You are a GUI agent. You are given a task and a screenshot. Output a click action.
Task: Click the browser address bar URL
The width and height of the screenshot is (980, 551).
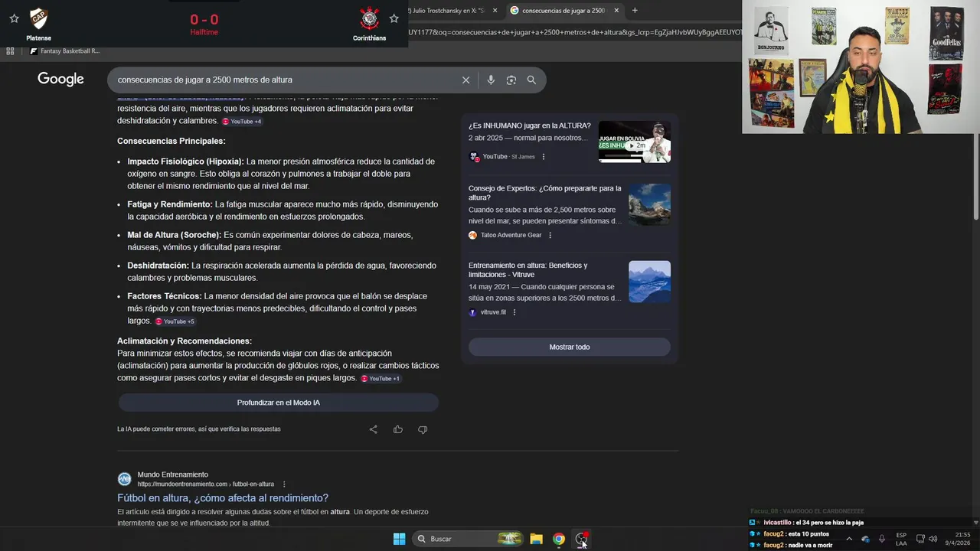tap(574, 32)
